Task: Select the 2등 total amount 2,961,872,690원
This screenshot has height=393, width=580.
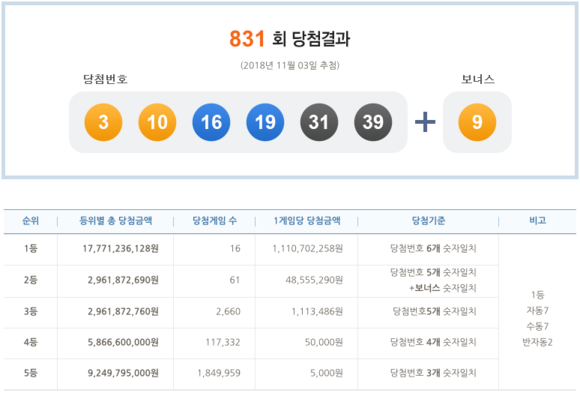Action: point(123,280)
